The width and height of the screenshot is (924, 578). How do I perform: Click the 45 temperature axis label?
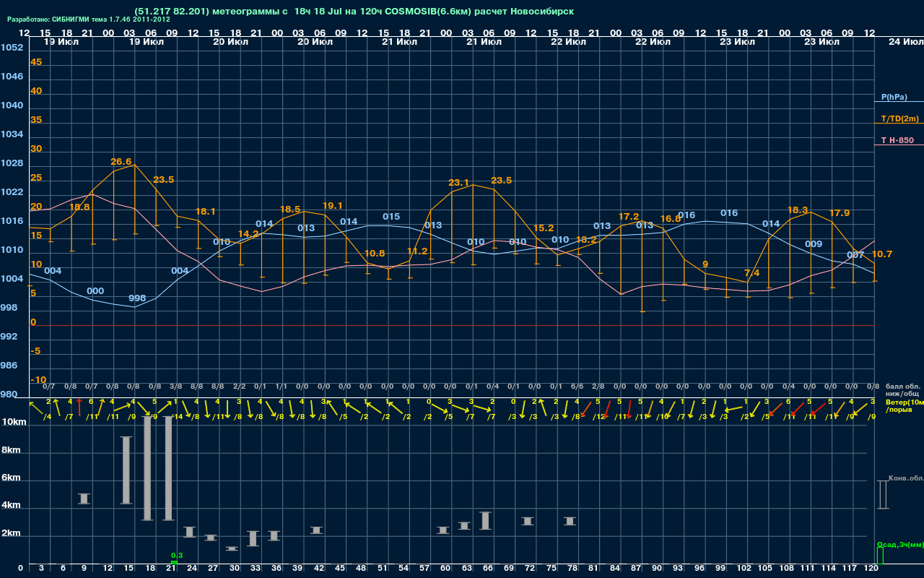36,62
